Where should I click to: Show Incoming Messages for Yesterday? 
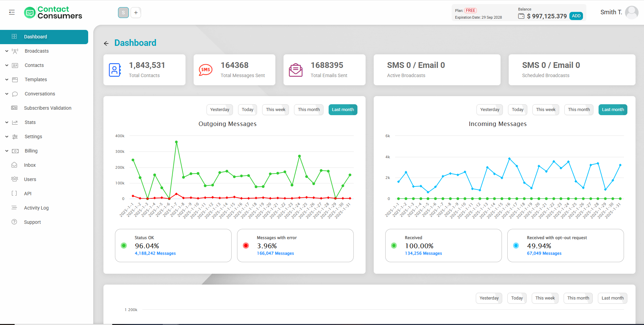click(490, 110)
